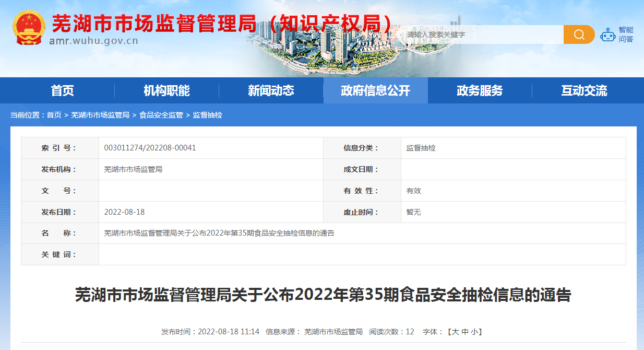Viewport: 644px width, 350px height.
Task: Click the validity value 有效
Action: click(x=414, y=191)
